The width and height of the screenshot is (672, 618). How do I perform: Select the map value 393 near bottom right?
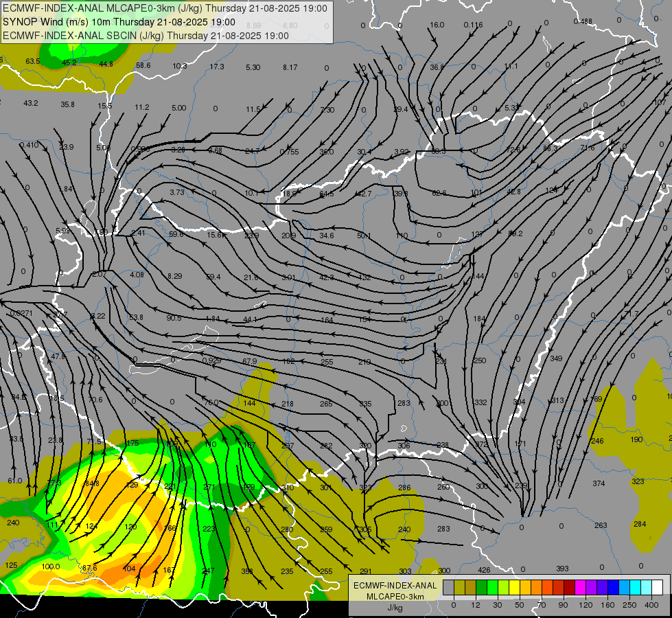[562, 569]
